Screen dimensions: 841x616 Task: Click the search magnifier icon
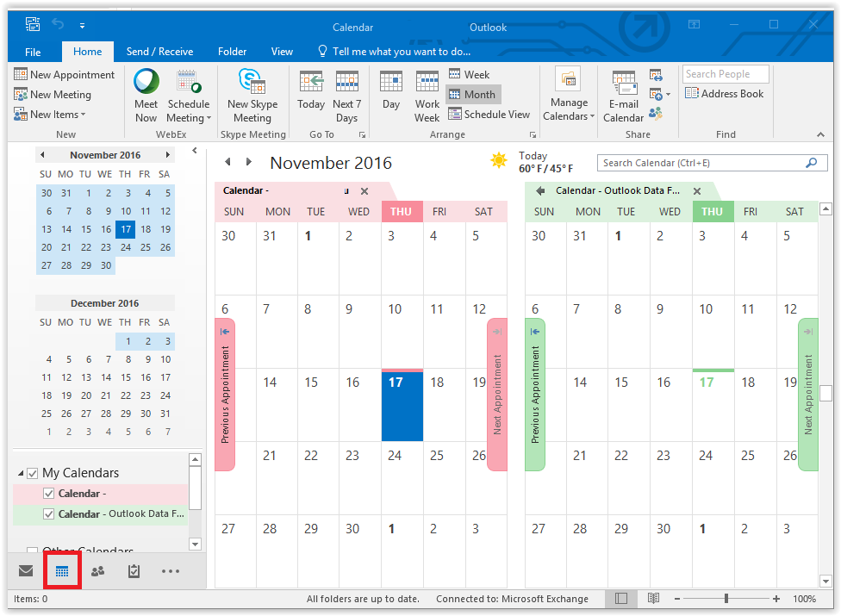[812, 163]
